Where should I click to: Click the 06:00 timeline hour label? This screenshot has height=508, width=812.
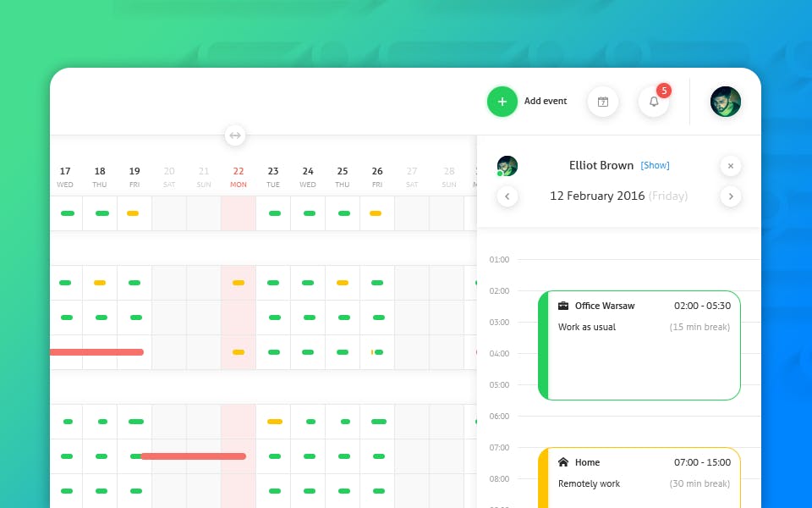click(x=499, y=416)
